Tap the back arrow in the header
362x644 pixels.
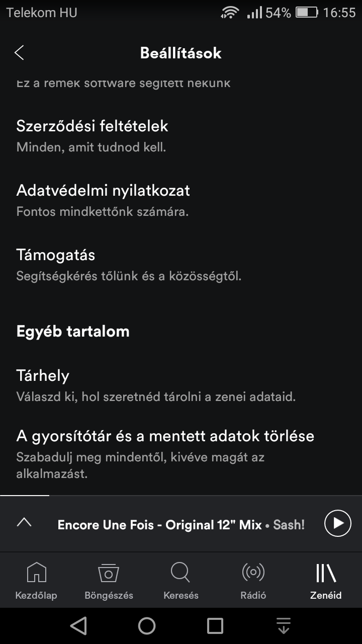20,53
